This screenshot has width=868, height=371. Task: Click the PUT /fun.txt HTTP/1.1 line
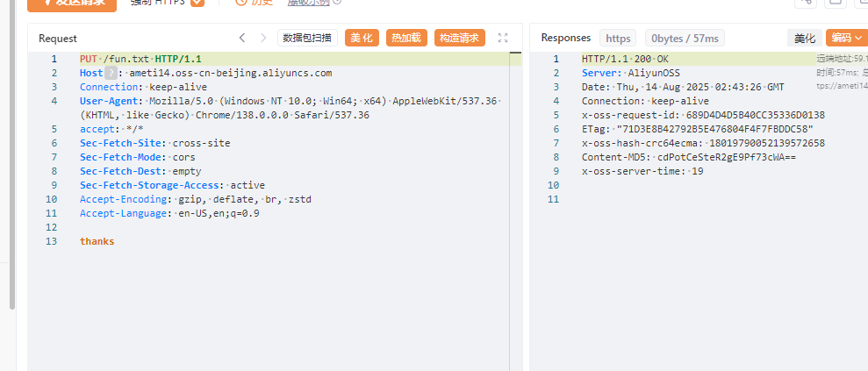click(x=140, y=59)
